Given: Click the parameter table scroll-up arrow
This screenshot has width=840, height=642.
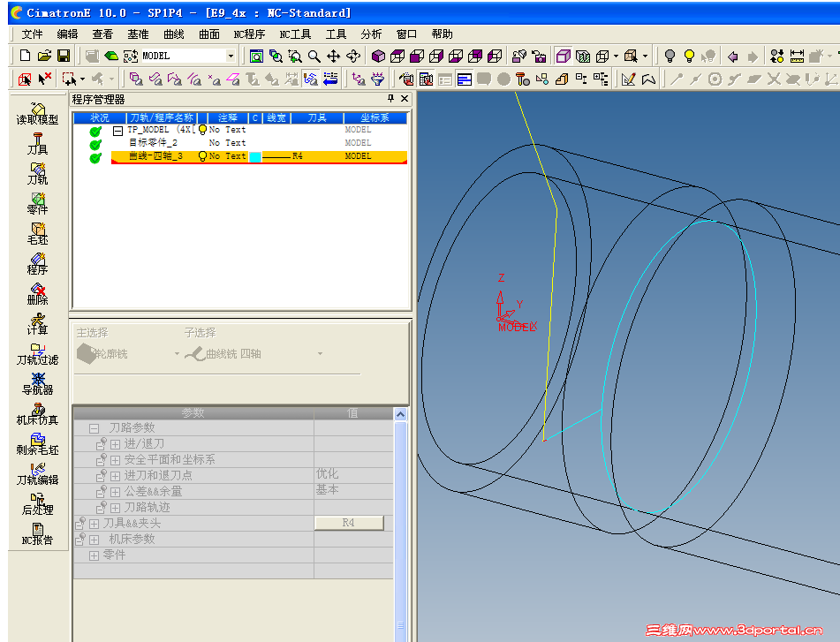Looking at the screenshot, I should (x=400, y=414).
